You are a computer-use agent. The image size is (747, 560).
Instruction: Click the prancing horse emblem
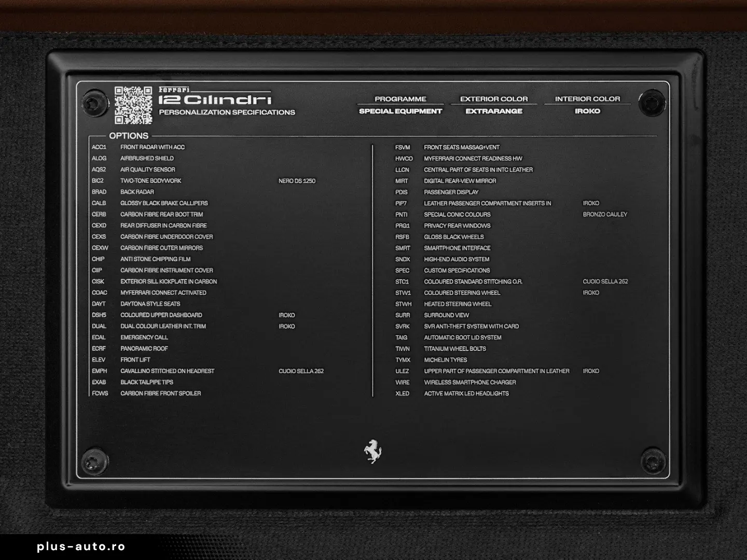(372, 451)
